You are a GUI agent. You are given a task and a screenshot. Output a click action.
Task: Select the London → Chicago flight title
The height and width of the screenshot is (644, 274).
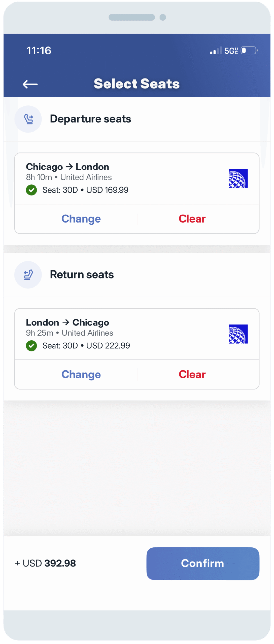[67, 323]
